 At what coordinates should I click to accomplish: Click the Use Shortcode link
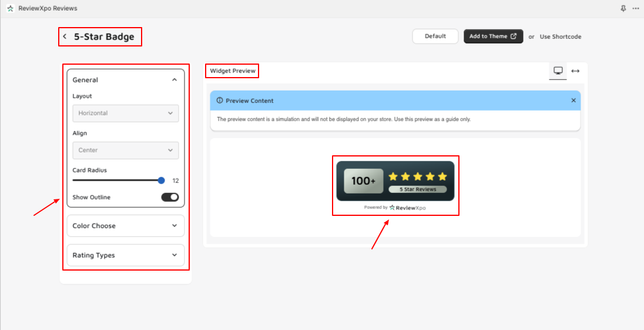click(560, 36)
